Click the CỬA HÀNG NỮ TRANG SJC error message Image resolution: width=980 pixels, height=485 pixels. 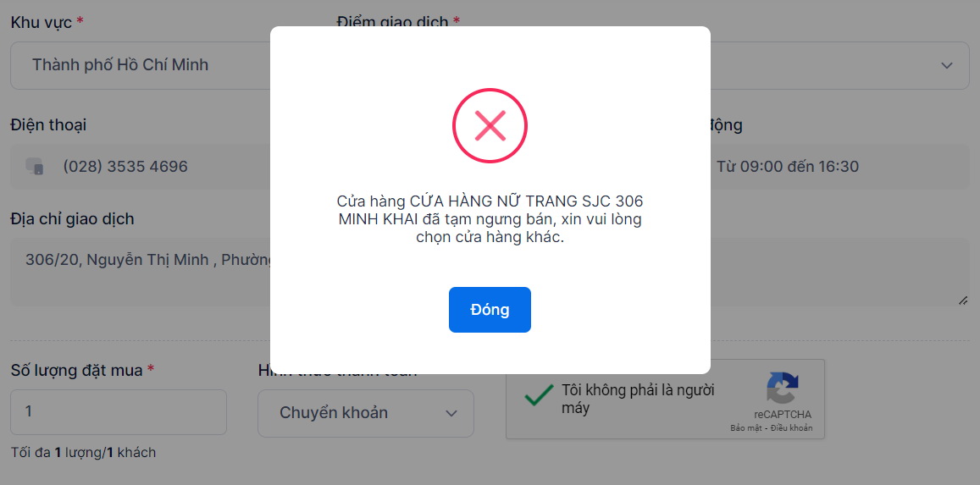[490, 219]
